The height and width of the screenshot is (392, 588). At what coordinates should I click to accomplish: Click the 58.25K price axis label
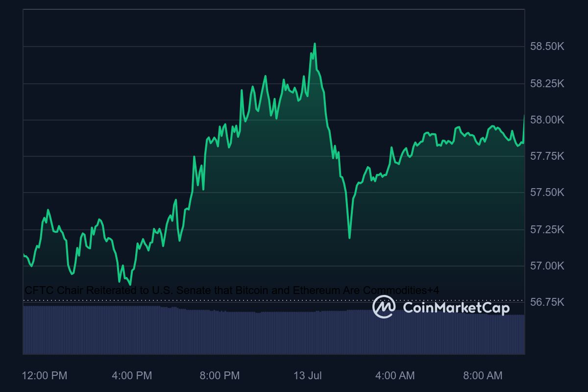pyautogui.click(x=547, y=84)
